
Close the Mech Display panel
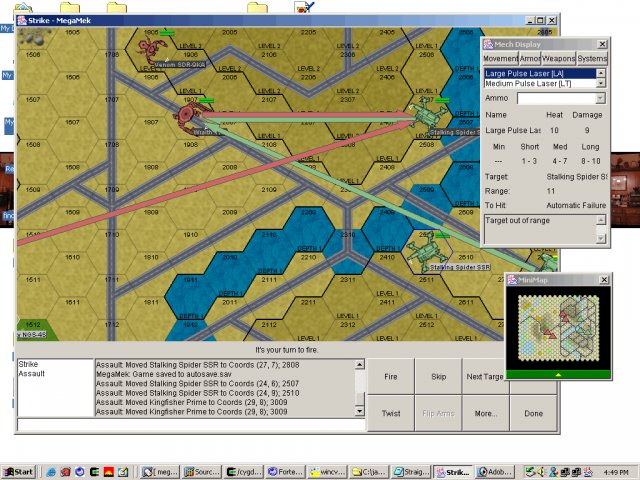click(602, 44)
